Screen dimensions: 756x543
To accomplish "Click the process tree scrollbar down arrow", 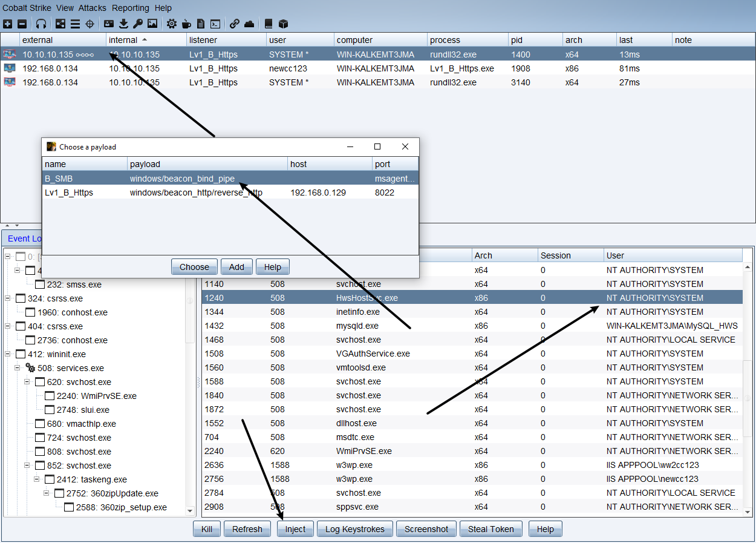I will pos(190,512).
